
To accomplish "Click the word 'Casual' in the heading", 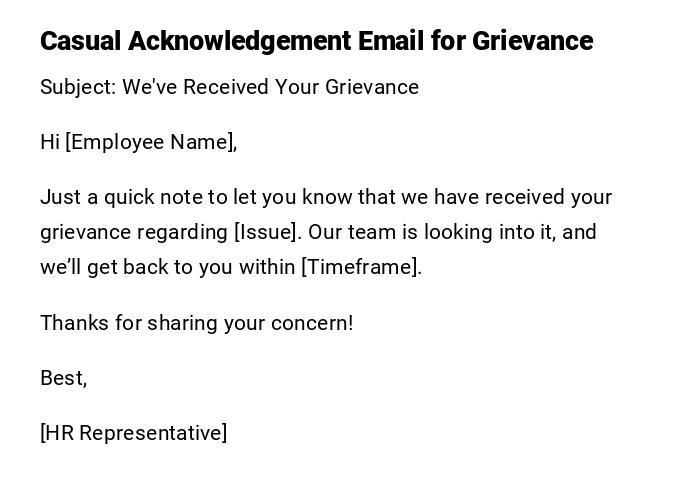I will [x=81, y=41].
